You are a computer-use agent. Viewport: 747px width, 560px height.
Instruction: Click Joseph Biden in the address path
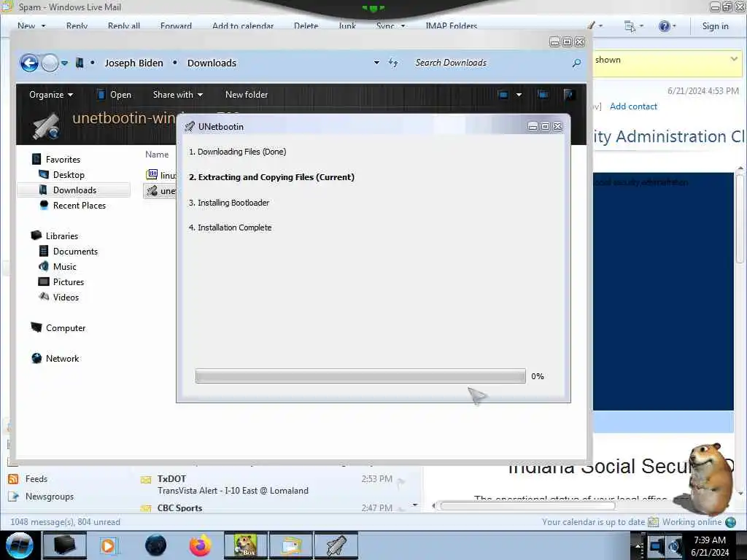[133, 63]
